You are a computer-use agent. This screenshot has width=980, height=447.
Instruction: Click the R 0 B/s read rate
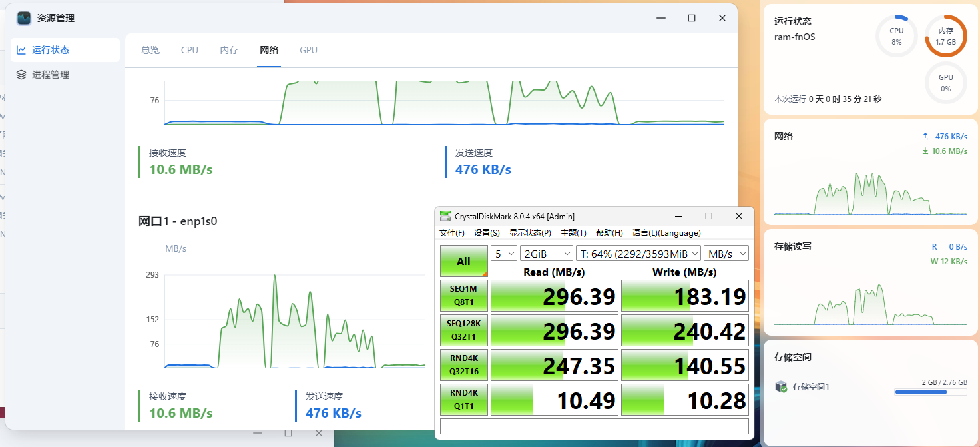(x=949, y=247)
